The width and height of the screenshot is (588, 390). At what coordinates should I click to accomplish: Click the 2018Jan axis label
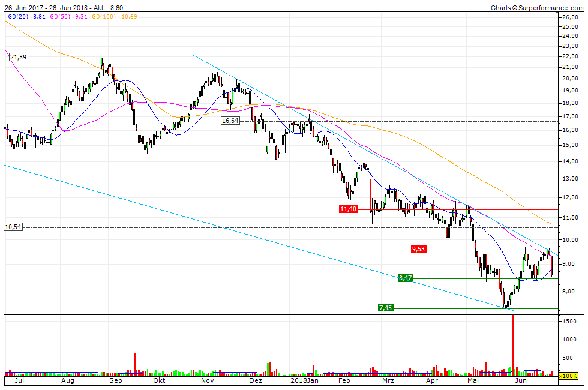click(x=305, y=380)
